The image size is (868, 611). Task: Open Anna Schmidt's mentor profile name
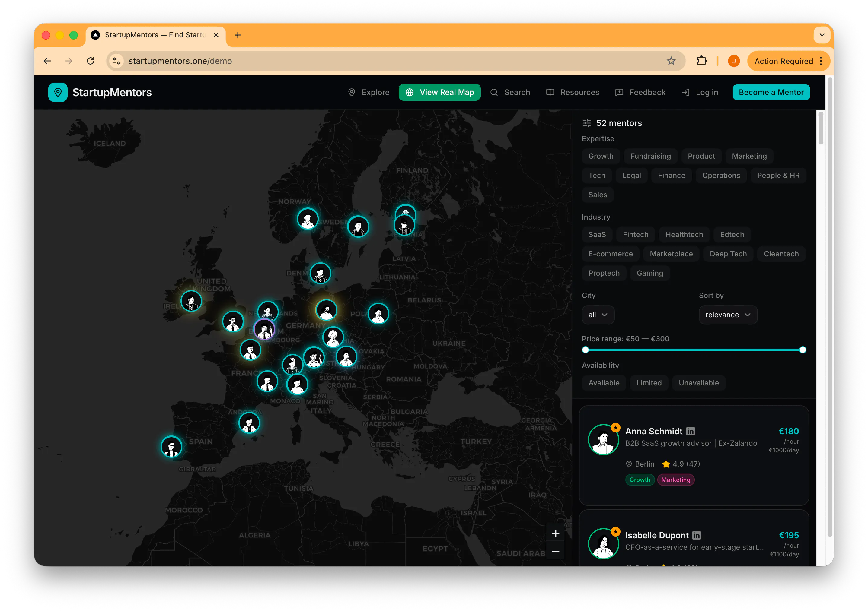point(654,431)
